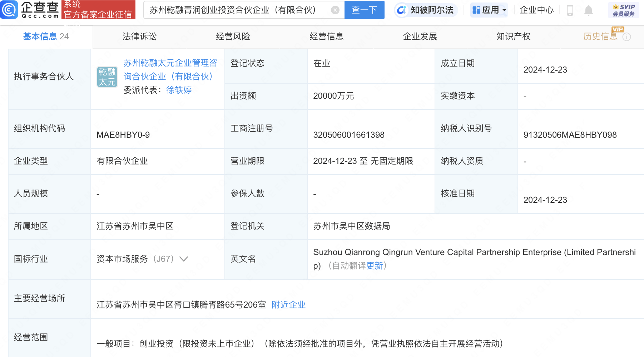Open the 历史信息 VIP tab
Viewport: 644px width, 357px height.
600,36
